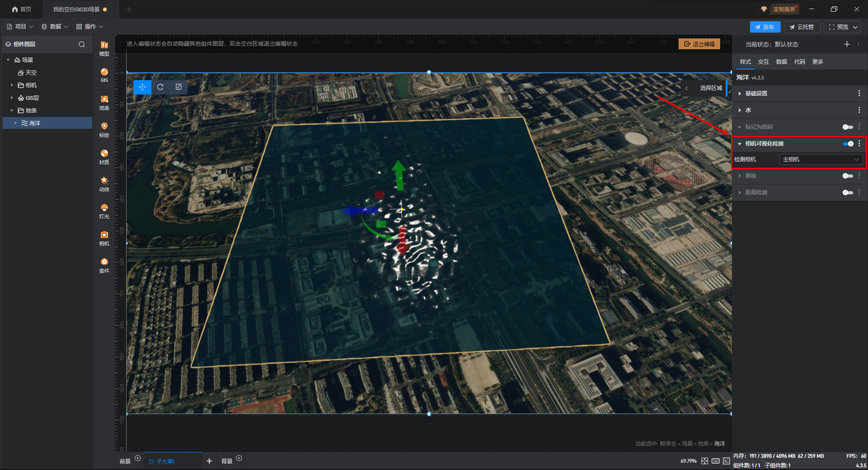The height and width of the screenshot is (470, 868).
Task: Switch to the 交互 tab
Action: pyautogui.click(x=763, y=62)
